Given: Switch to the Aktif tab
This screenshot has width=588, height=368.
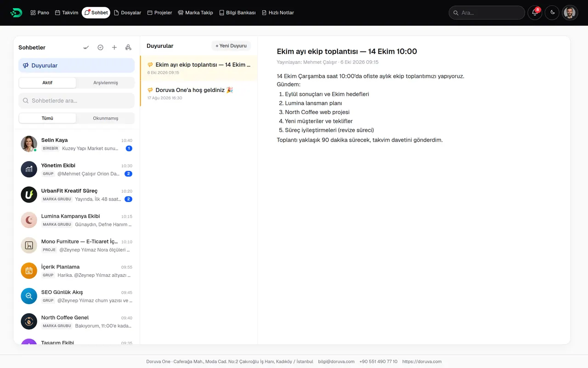Looking at the screenshot, I should tap(47, 83).
